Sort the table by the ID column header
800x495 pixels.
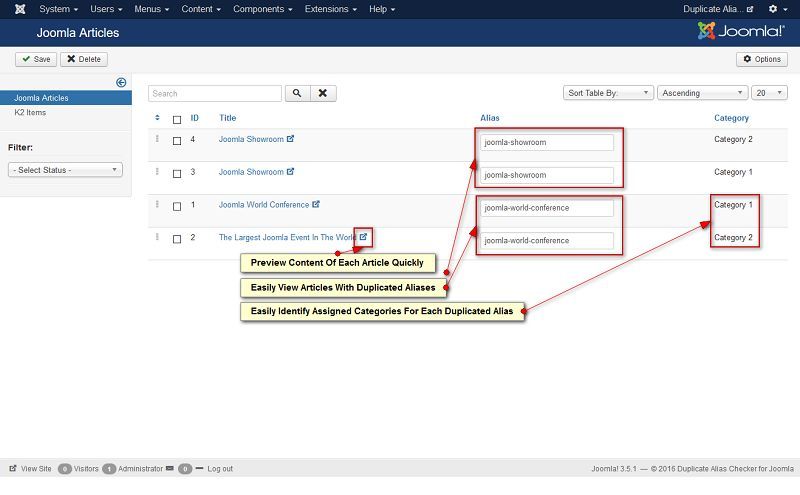tap(194, 118)
